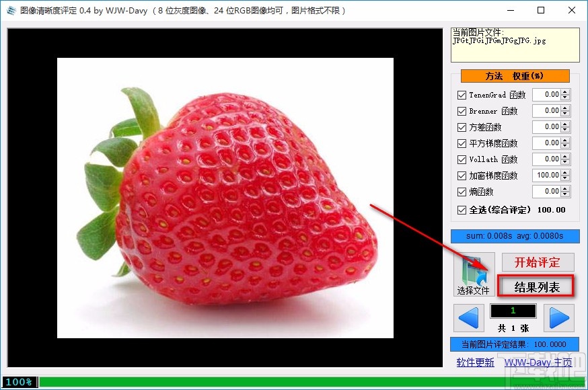Click the 100% progress label

point(19,382)
